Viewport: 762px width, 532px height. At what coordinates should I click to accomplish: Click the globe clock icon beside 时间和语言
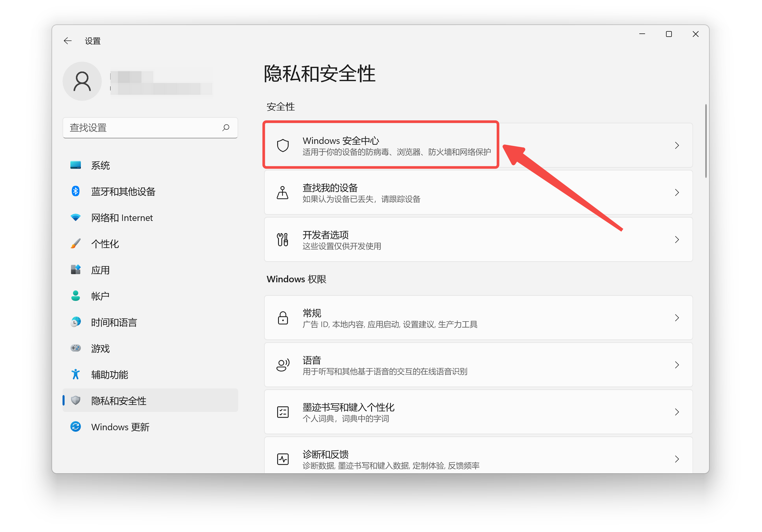pyautogui.click(x=76, y=322)
